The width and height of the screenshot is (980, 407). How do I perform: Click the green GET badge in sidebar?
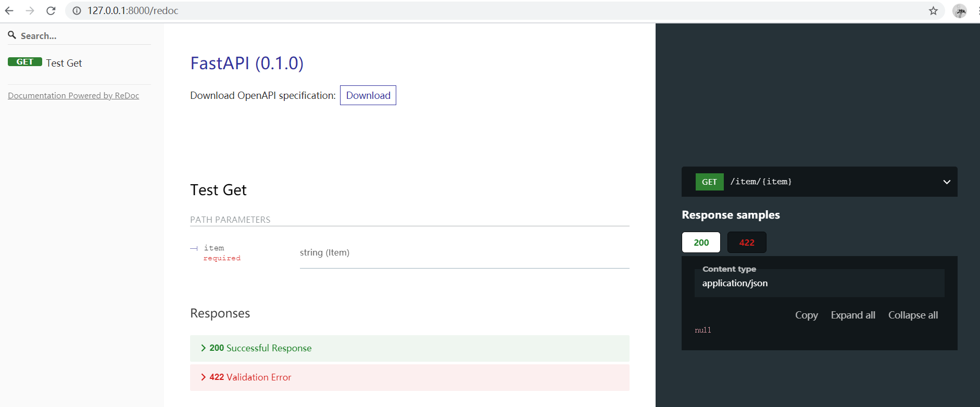24,62
